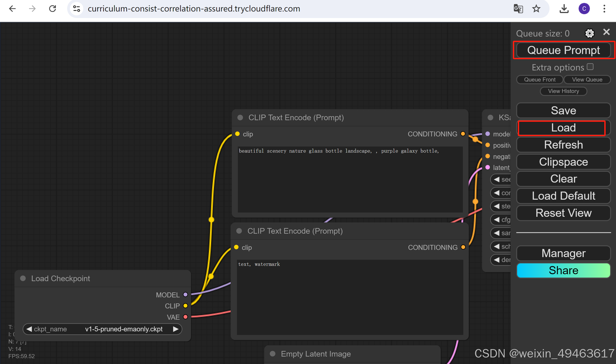The height and width of the screenshot is (364, 616).
Task: Click the Load Default button
Action: (x=563, y=196)
